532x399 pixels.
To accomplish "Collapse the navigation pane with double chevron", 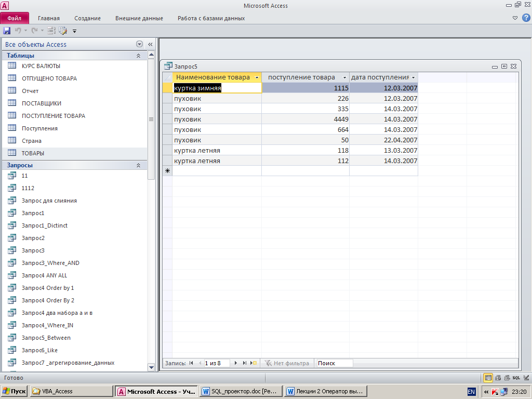I will (x=150, y=44).
